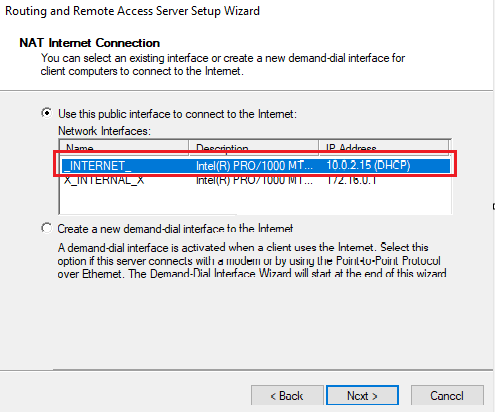Screen dimensions: 495x412
Task: Choose 'Create a new demand-dial interface' option
Action: coord(47,229)
